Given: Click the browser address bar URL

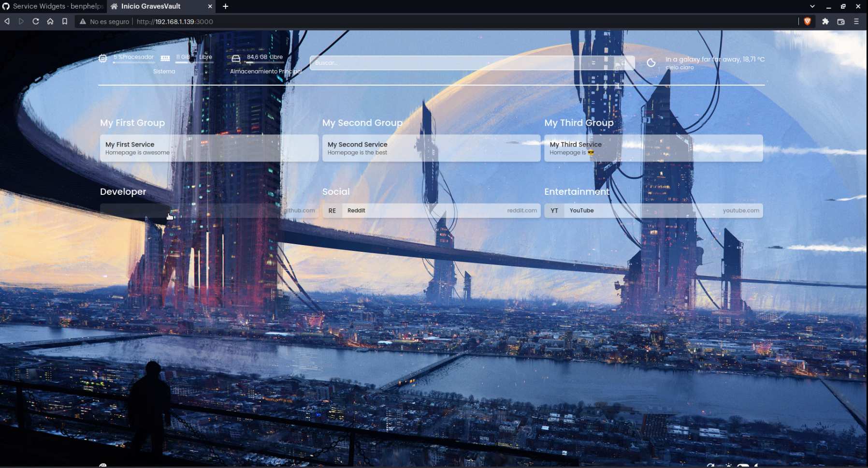Looking at the screenshot, I should point(175,22).
